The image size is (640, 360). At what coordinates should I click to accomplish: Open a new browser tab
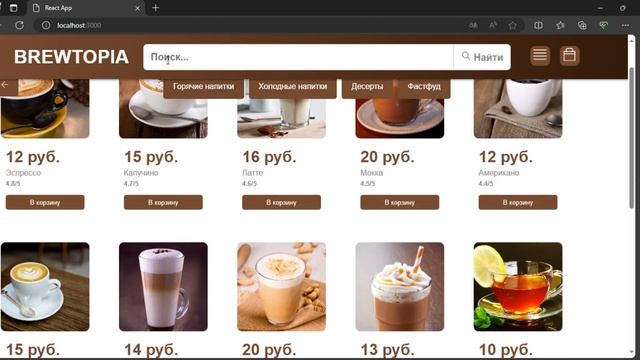tap(156, 8)
